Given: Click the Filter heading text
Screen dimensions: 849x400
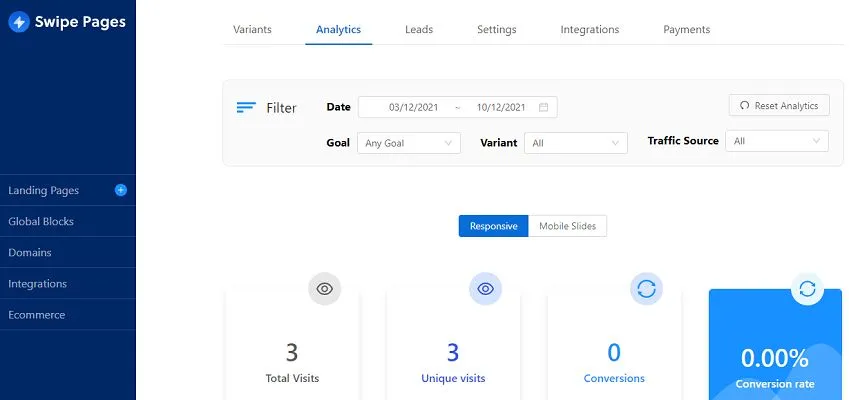Looking at the screenshot, I should pos(282,108).
